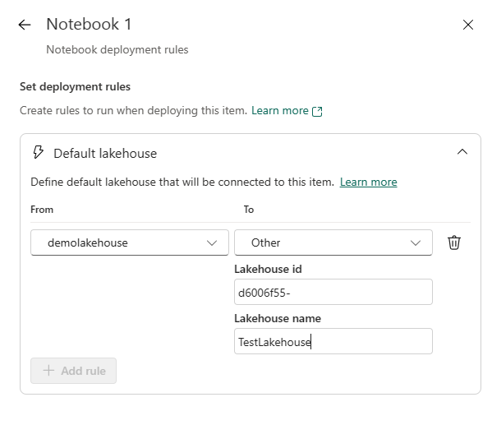The image size is (492, 448).
Task: Go back with the left arrow icon
Action: (x=25, y=25)
